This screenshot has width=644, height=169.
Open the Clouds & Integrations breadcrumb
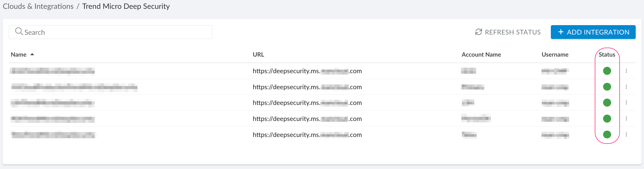38,6
